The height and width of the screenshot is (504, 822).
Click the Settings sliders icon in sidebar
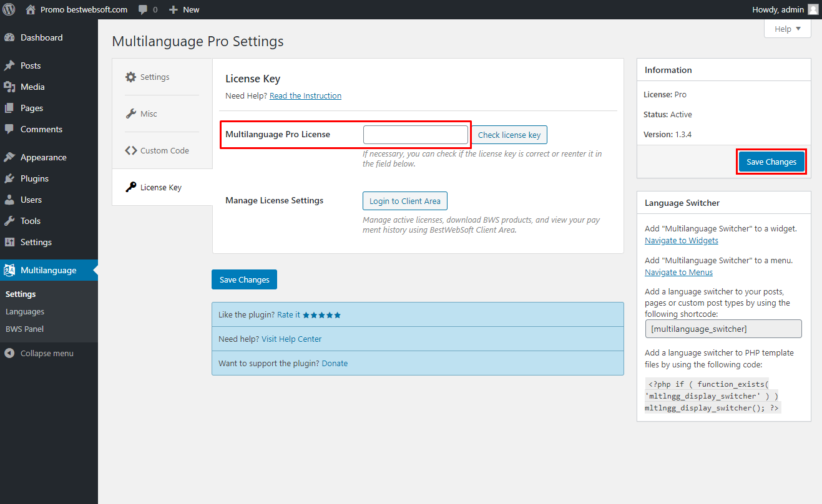pyautogui.click(x=9, y=242)
